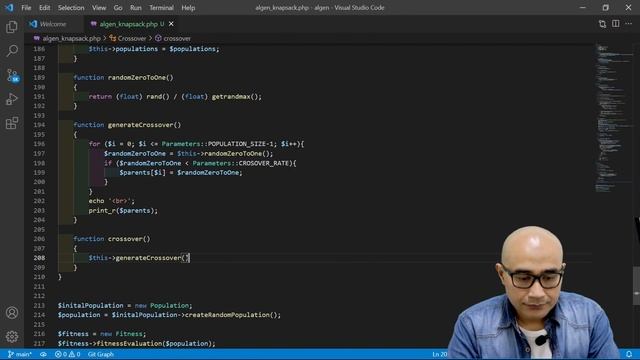Viewport: 640px width, 360px height.
Task: Click '$this->populations = $populations;' line
Action: [x=154, y=49]
